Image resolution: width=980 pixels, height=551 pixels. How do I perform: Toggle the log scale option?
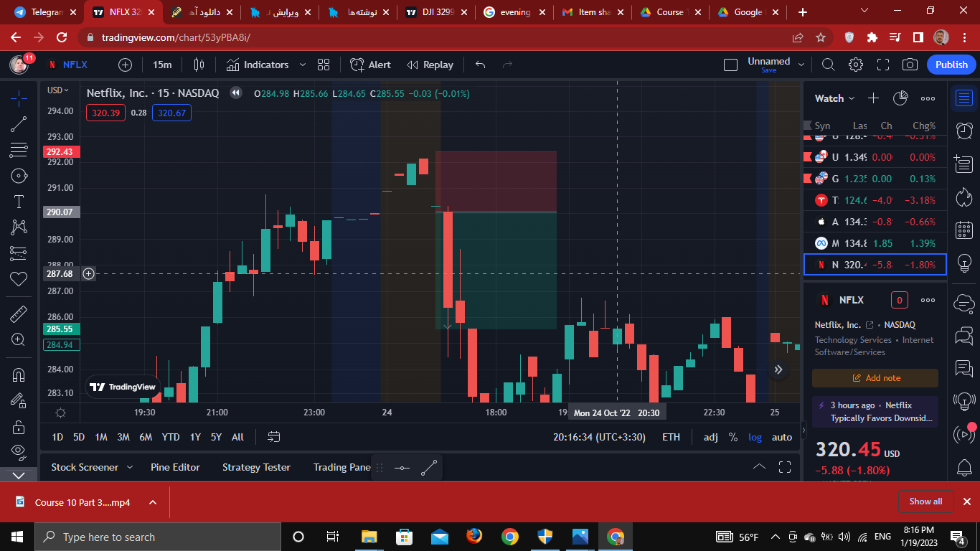(755, 437)
